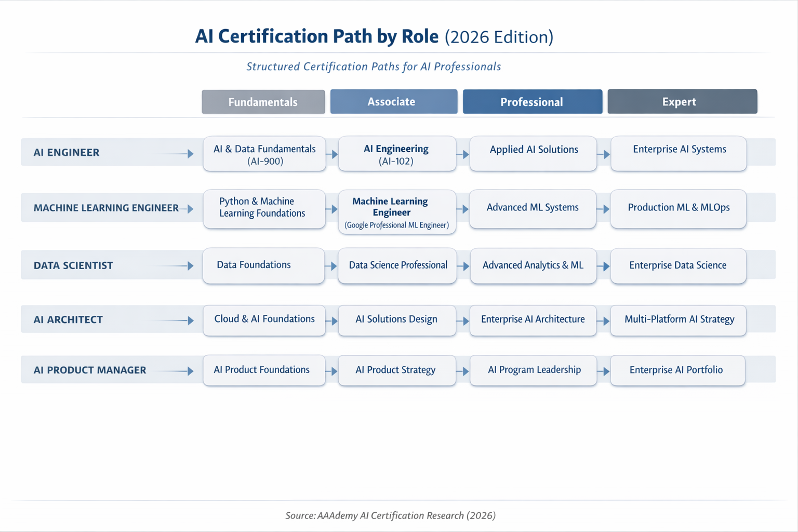Click arrow between Data Foundations and Data Science Professional

click(x=331, y=266)
